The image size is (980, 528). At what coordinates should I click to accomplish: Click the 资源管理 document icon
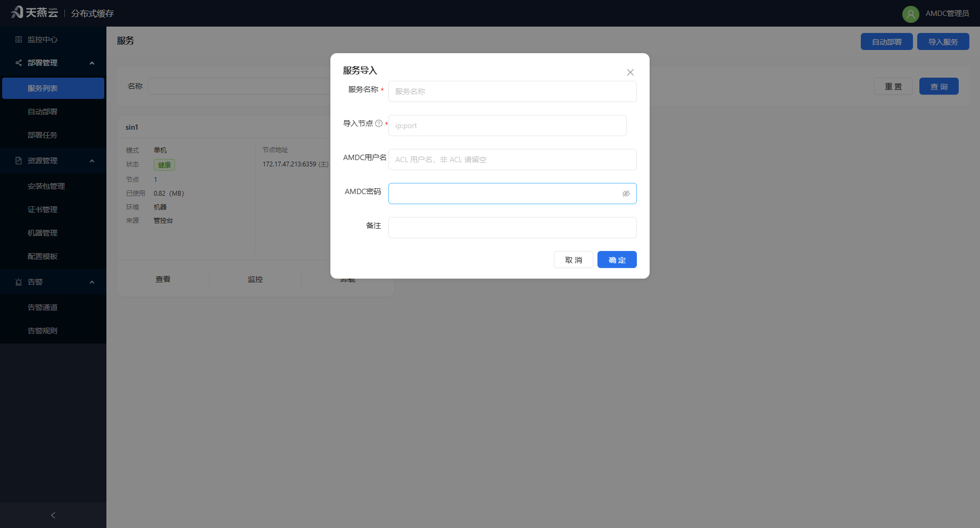click(x=19, y=161)
